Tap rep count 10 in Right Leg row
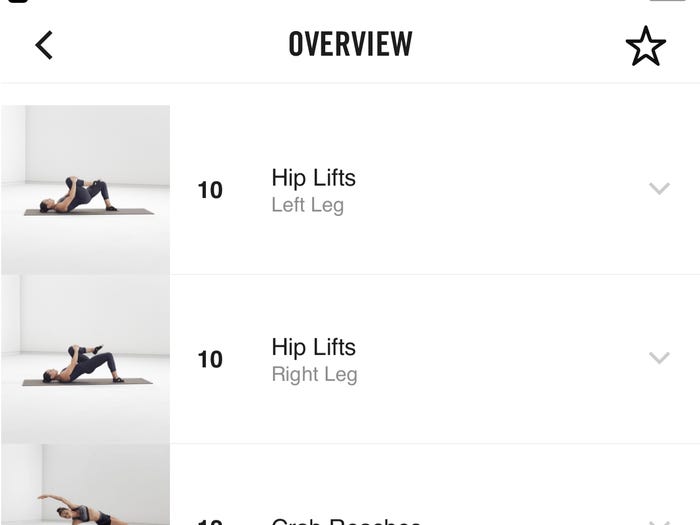 pyautogui.click(x=210, y=359)
